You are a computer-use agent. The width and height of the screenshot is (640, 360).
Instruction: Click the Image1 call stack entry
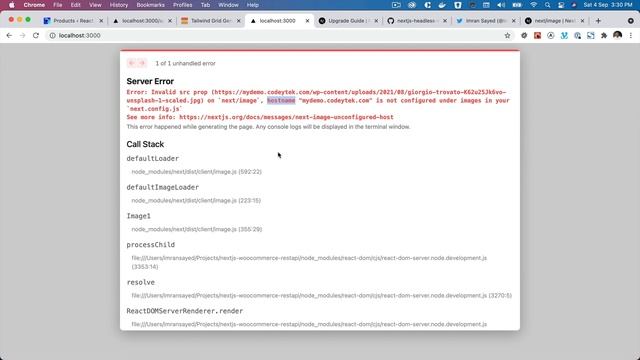pos(138,216)
